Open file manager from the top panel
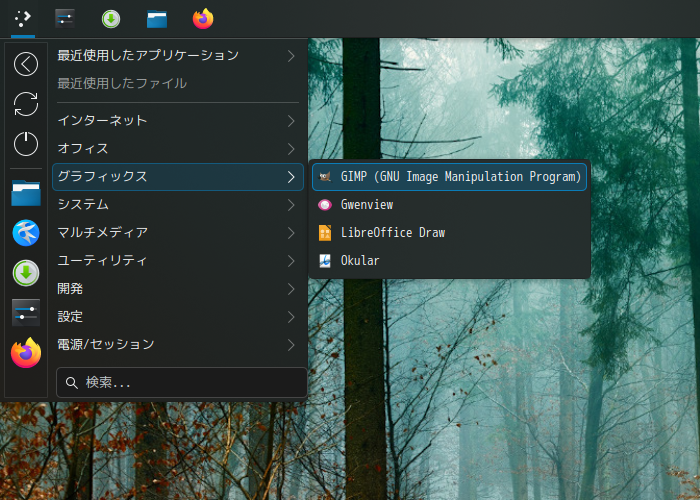Viewport: 700px width, 500px height. pos(157,19)
